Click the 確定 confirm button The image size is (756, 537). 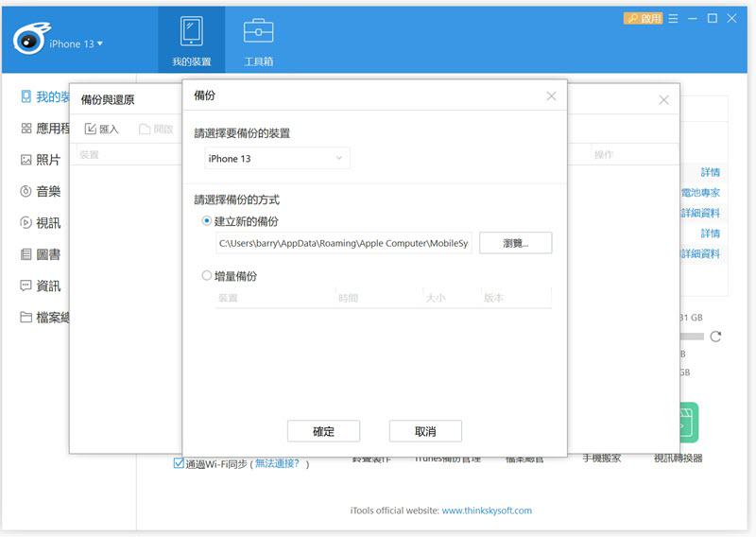[323, 431]
